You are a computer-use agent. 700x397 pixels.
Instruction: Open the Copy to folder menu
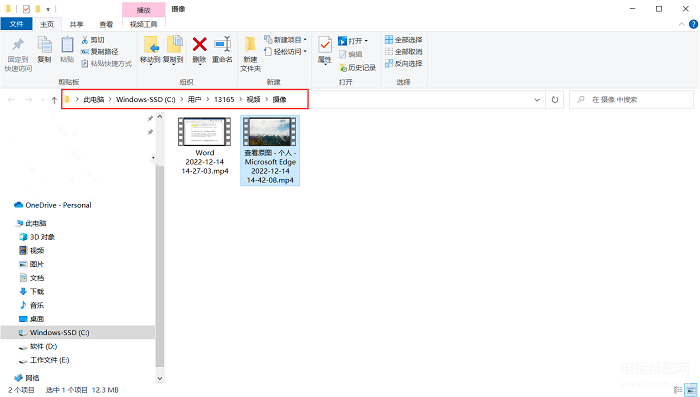(173, 50)
